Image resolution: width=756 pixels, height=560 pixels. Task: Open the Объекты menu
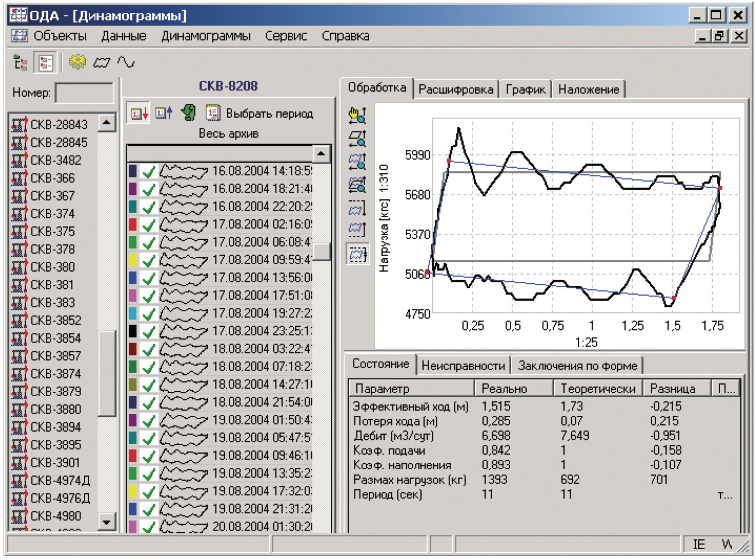pos(60,36)
